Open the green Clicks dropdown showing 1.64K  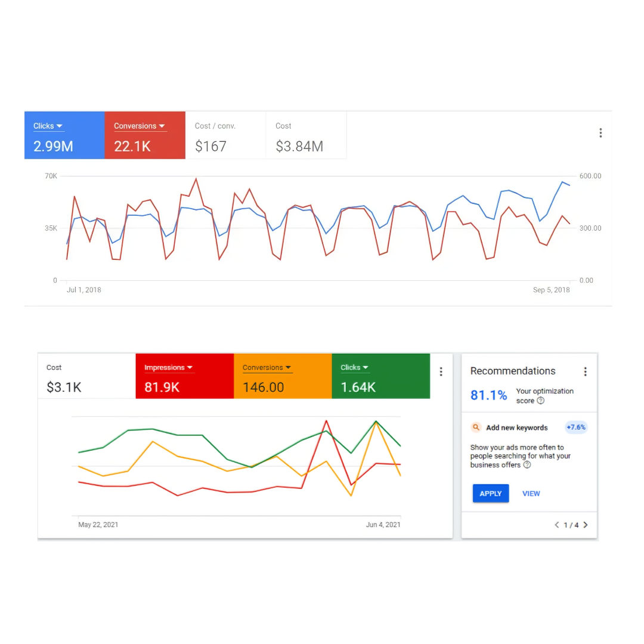pyautogui.click(x=354, y=368)
